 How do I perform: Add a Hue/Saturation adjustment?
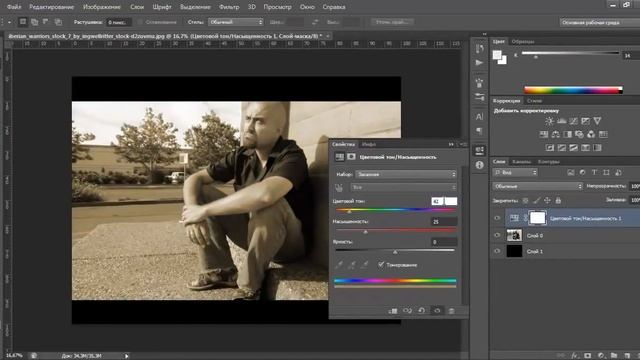[544, 134]
